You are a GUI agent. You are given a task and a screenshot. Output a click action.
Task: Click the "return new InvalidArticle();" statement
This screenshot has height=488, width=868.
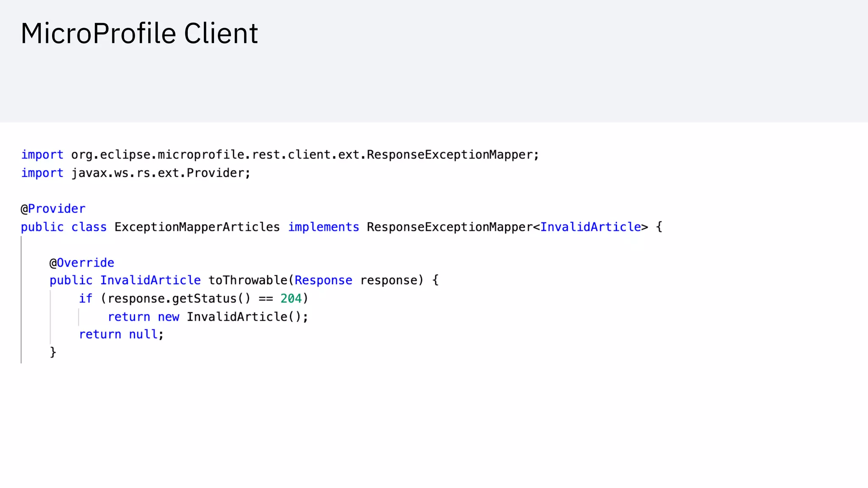click(x=208, y=317)
